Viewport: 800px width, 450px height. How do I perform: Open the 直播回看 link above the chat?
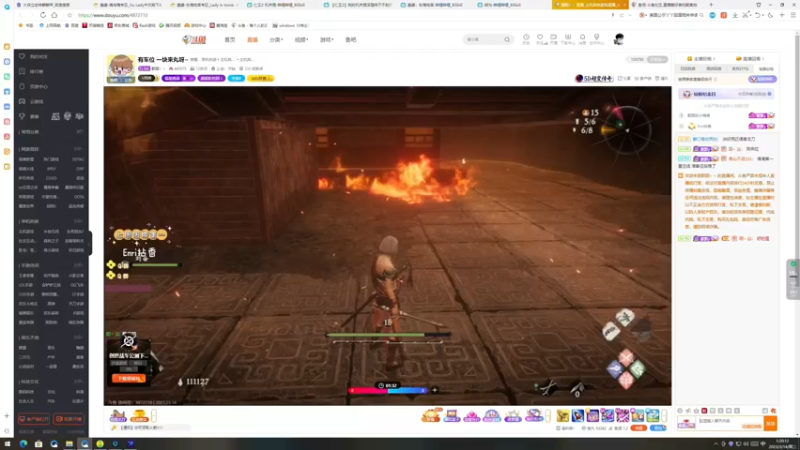point(750,59)
